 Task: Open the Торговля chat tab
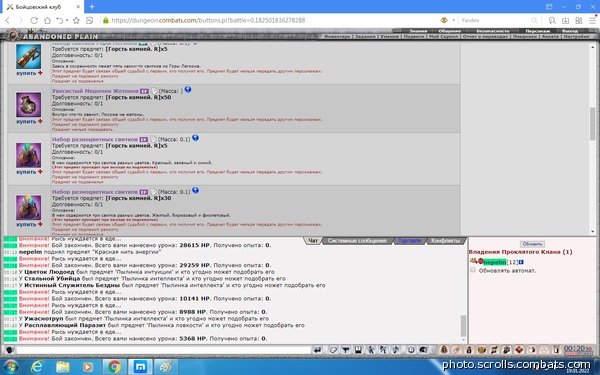[x=409, y=241]
